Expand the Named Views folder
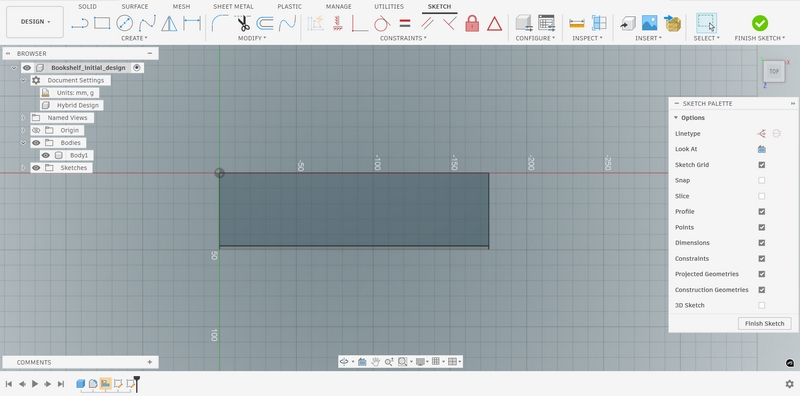Viewport: 800px width, 396px height. pos(23,118)
